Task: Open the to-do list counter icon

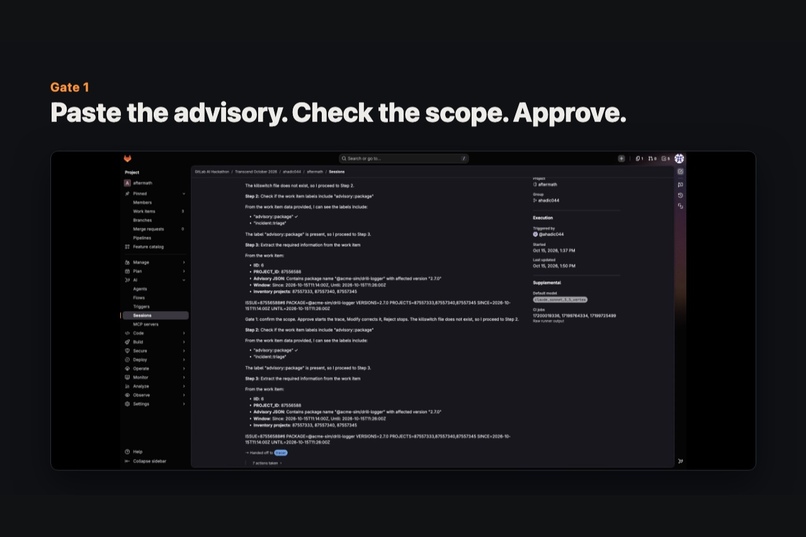Action: point(666,159)
